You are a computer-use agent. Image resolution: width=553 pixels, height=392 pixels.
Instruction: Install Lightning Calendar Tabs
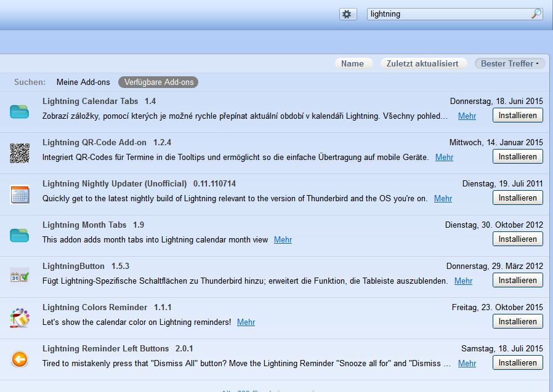(517, 115)
